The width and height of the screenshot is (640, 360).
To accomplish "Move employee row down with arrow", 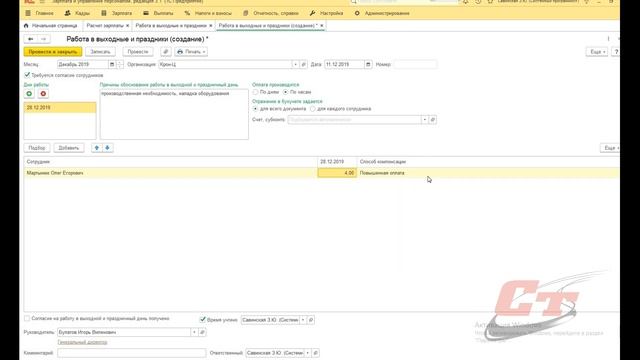I will [107, 148].
